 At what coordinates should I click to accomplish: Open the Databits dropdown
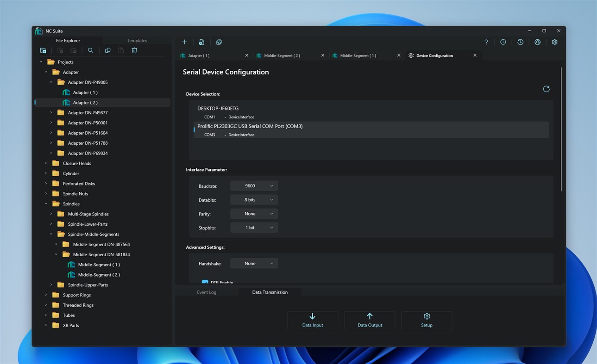pos(254,200)
